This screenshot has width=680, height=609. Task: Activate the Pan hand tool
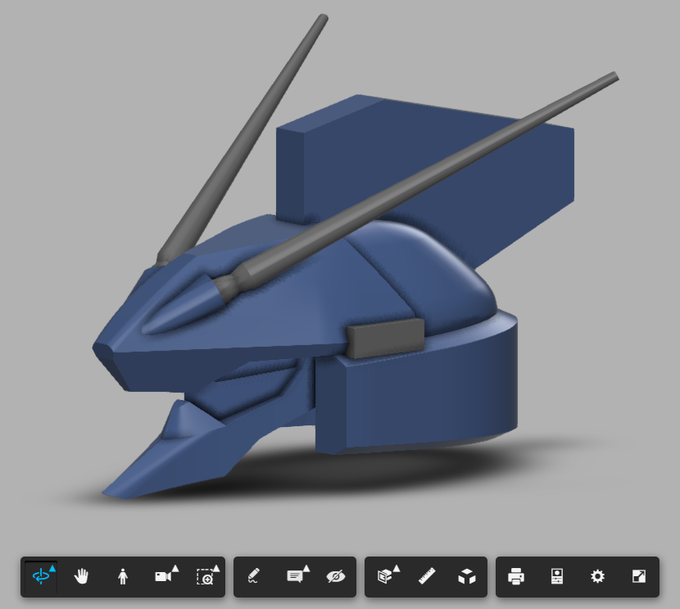coord(82,577)
